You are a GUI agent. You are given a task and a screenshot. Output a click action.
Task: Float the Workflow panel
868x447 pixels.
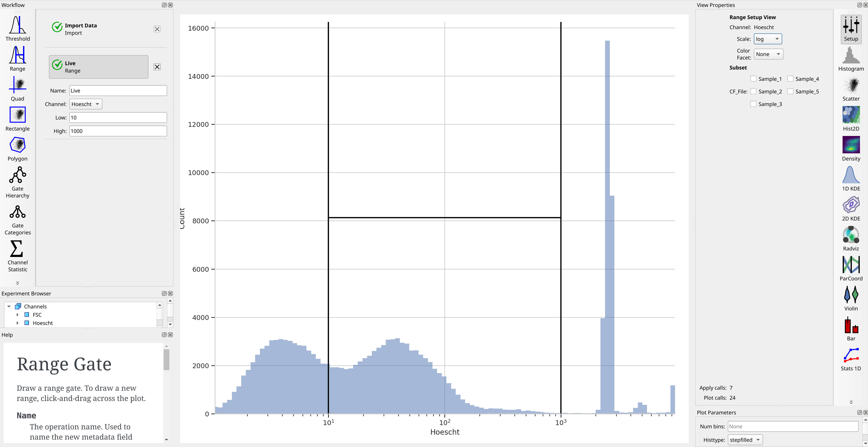(164, 5)
